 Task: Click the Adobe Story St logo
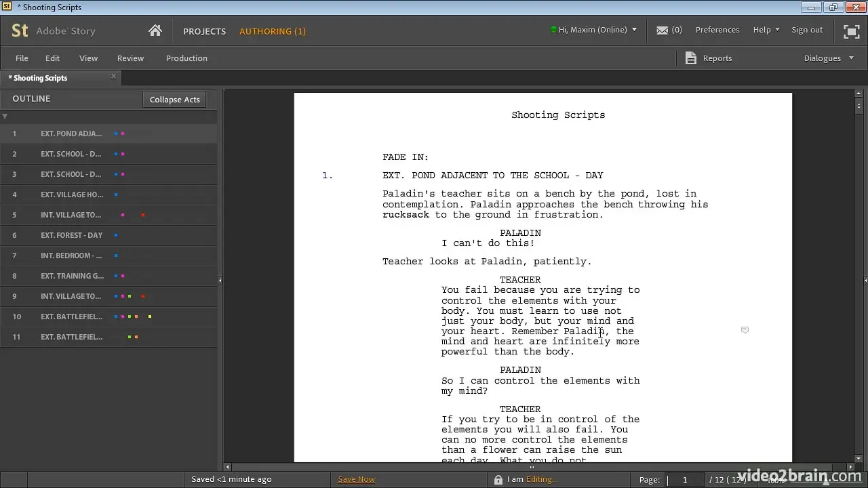click(20, 30)
